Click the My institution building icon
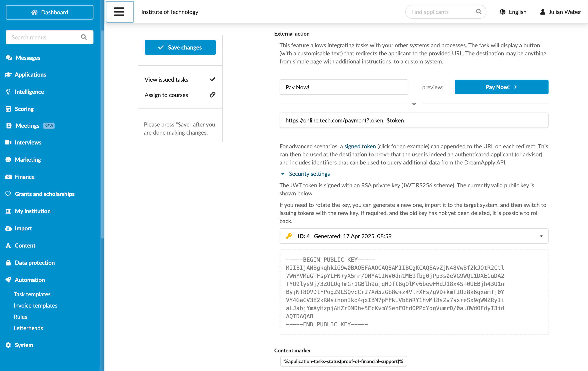Screen dimensions: 588x371 pyautogui.click(x=8, y=211)
